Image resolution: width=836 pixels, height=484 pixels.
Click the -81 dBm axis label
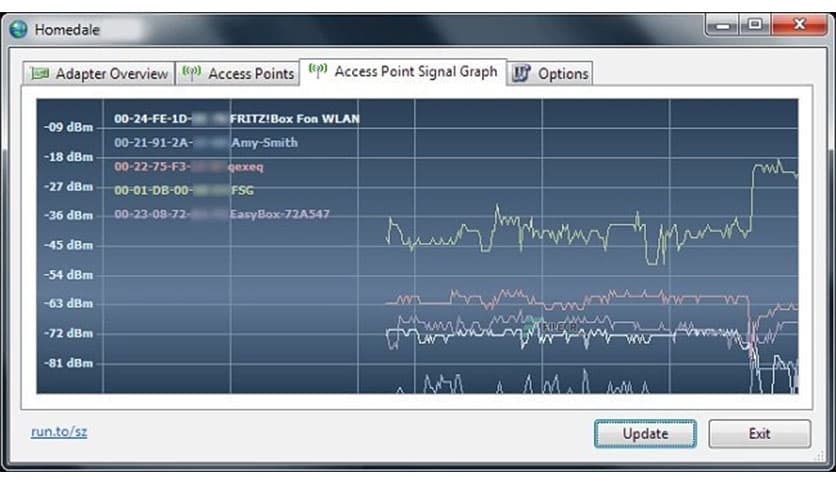point(68,364)
